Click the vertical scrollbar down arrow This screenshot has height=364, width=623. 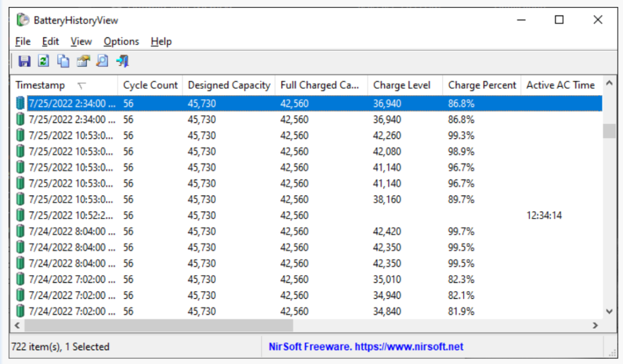point(609,311)
